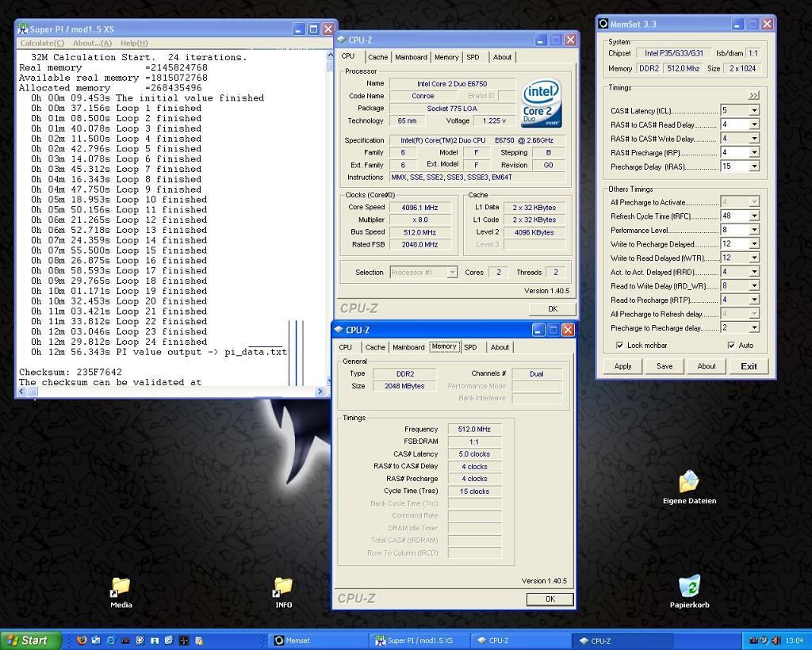Switch to Cache tab in CPU-Z memory window
Screen dimensions: 812x650
[375, 346]
